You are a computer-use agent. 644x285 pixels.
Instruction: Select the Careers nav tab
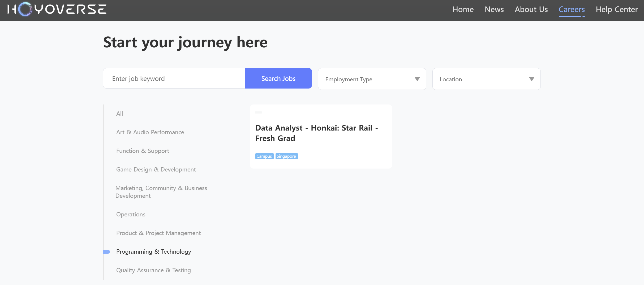(x=572, y=9)
